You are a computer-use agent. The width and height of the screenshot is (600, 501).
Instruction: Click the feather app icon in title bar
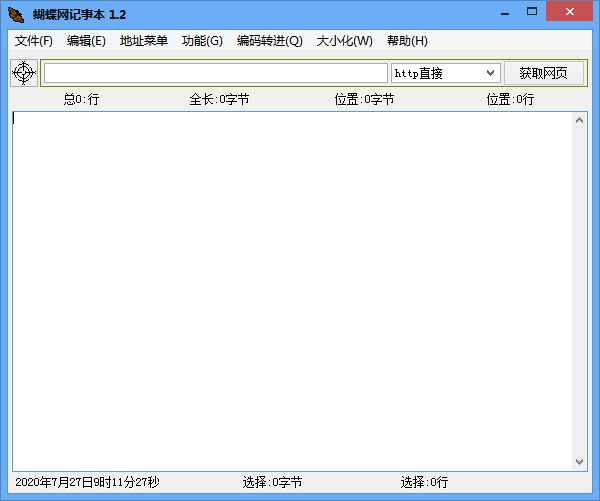(x=15, y=13)
